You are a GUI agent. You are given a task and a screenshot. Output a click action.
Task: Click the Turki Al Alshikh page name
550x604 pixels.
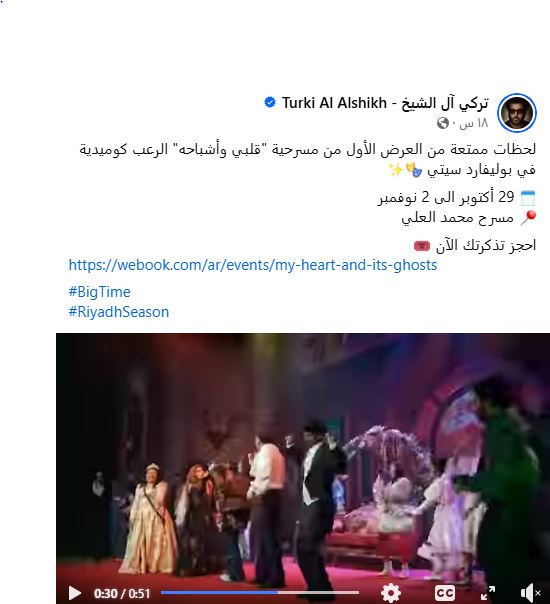[385, 103]
